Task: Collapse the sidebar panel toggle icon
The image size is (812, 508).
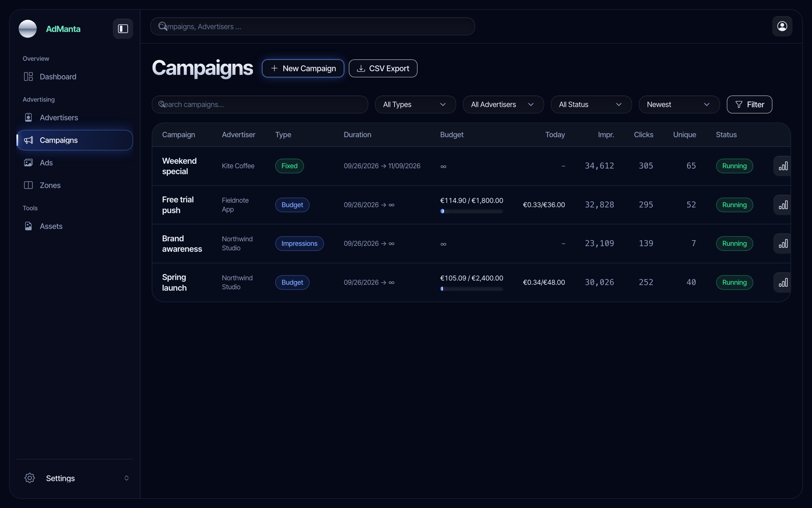Action: [123, 28]
